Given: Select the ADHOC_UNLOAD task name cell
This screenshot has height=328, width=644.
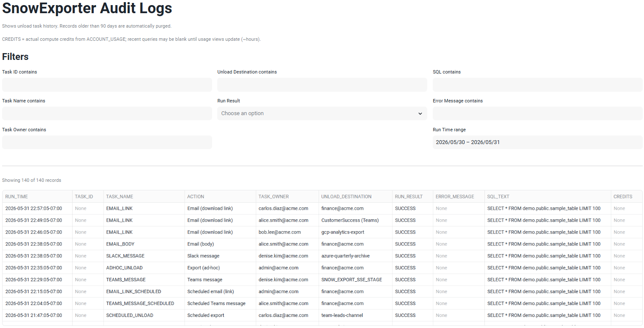Looking at the screenshot, I should (144, 268).
